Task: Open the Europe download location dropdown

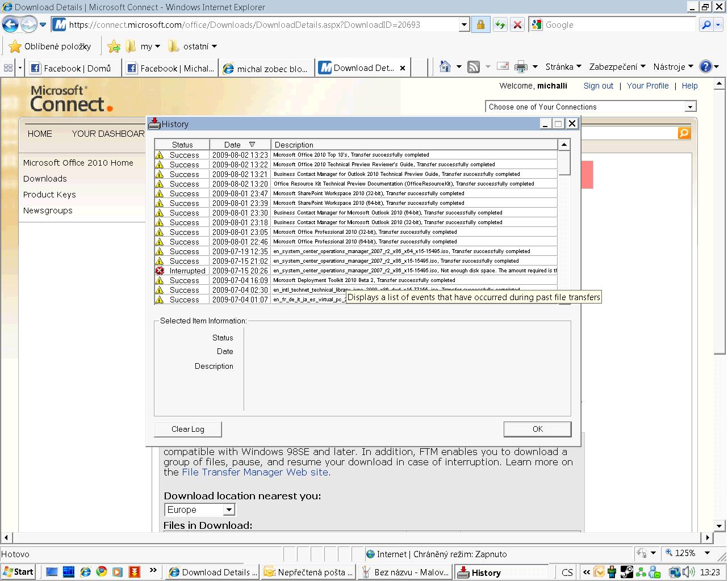Action: pyautogui.click(x=200, y=510)
